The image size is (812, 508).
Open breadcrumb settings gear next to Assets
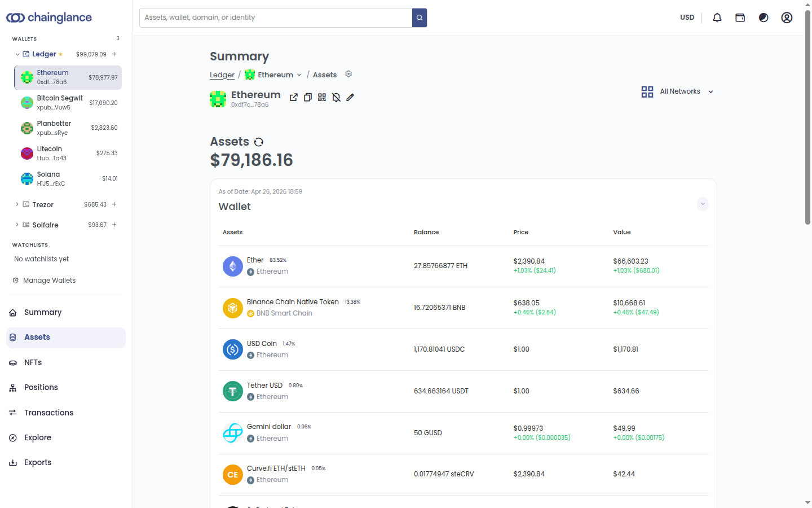point(348,74)
